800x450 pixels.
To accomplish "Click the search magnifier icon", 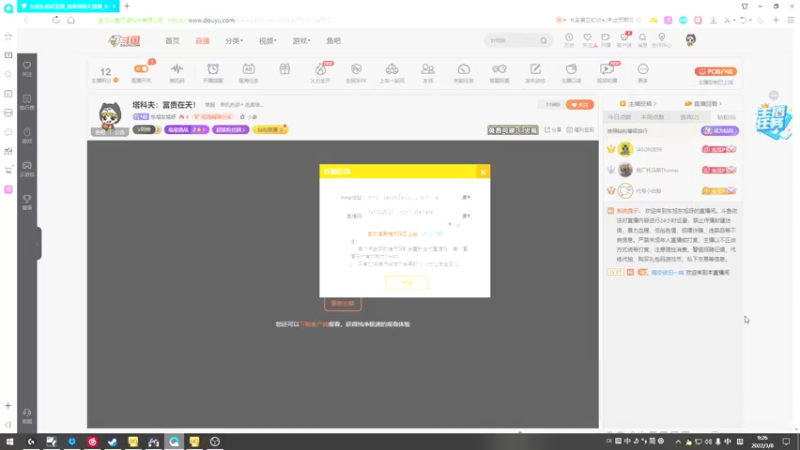I will point(544,40).
